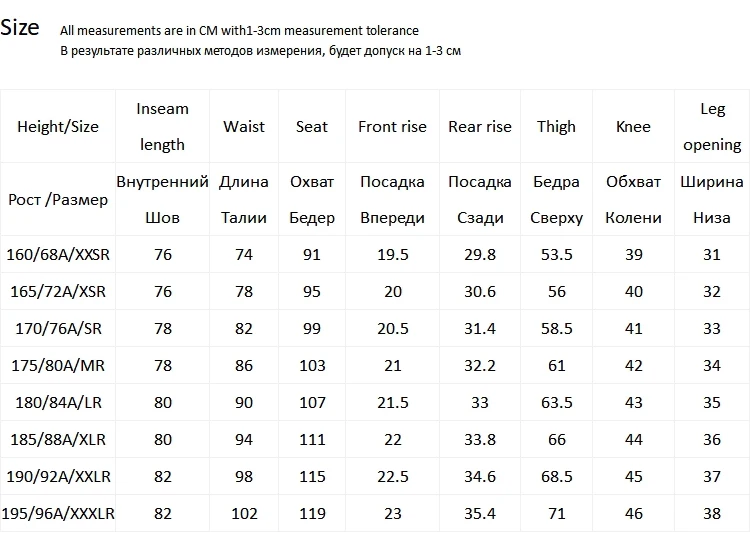
Task: Click the Seat column header
Action: pyautogui.click(x=312, y=126)
